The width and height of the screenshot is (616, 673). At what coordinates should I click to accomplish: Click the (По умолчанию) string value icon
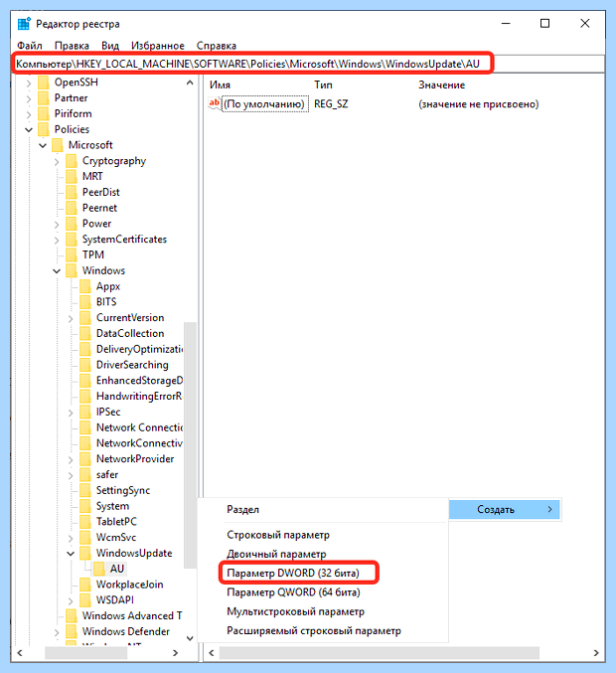(215, 103)
